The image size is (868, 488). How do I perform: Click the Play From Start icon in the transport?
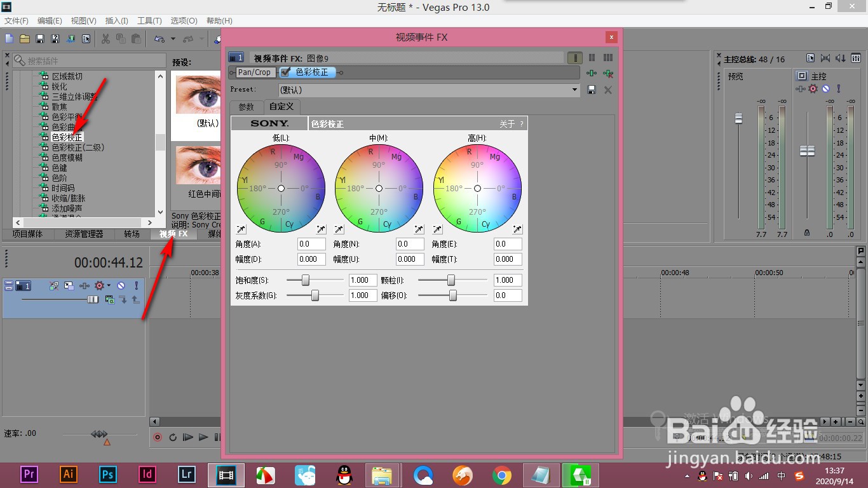[187, 437]
